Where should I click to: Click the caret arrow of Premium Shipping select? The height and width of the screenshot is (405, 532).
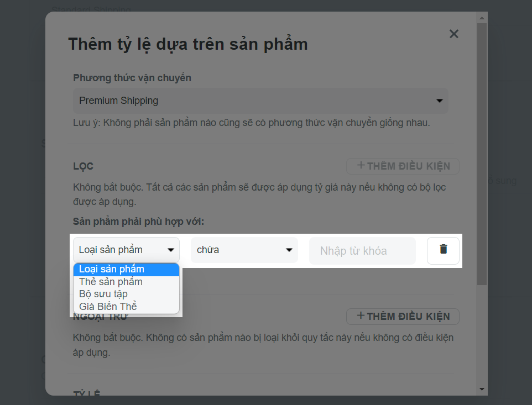(x=440, y=101)
